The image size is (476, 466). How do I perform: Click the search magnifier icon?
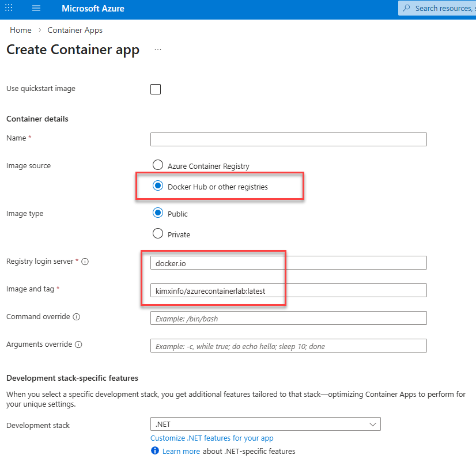[x=406, y=8]
